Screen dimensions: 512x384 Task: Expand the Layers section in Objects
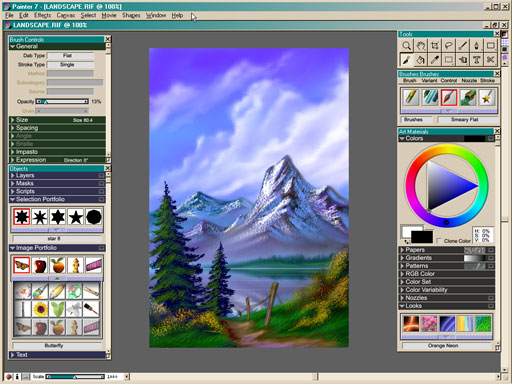pos(13,175)
